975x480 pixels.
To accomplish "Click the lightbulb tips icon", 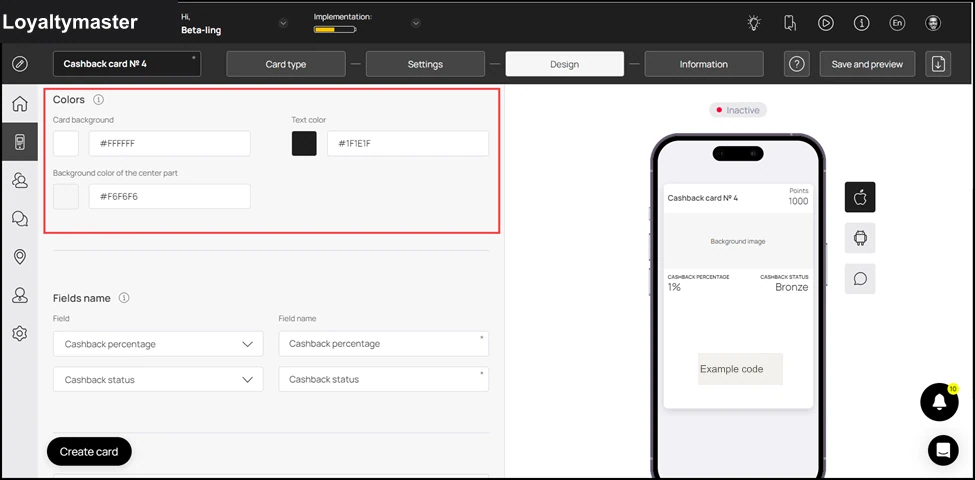I will (754, 24).
